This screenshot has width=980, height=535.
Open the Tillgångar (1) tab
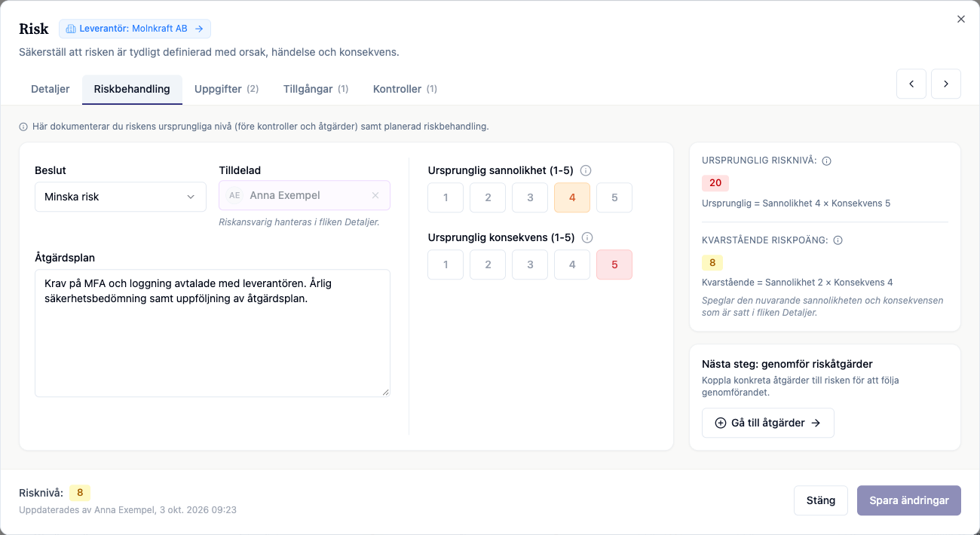(x=316, y=89)
